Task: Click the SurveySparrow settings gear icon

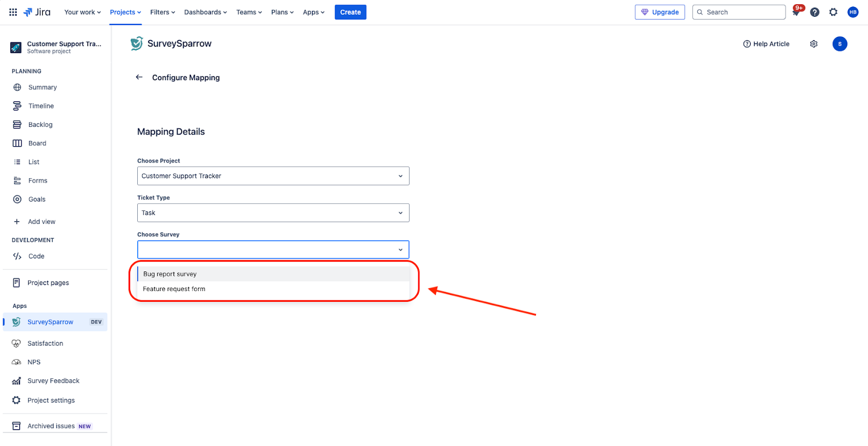Action: click(814, 44)
